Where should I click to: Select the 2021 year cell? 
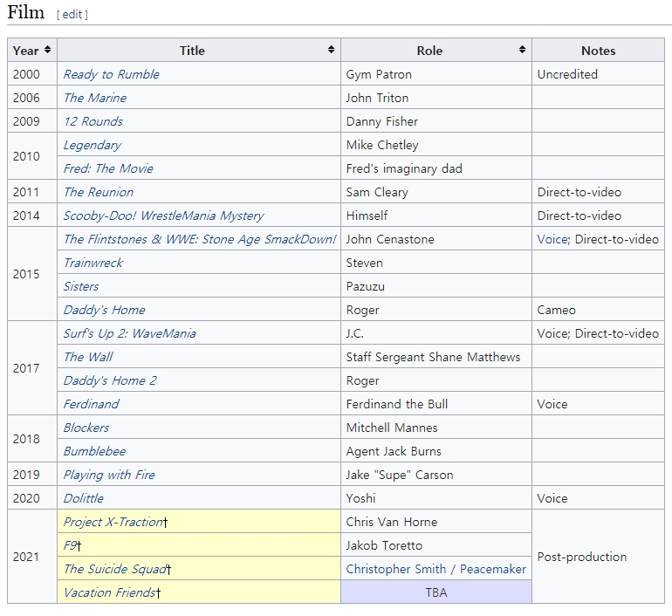(x=32, y=557)
